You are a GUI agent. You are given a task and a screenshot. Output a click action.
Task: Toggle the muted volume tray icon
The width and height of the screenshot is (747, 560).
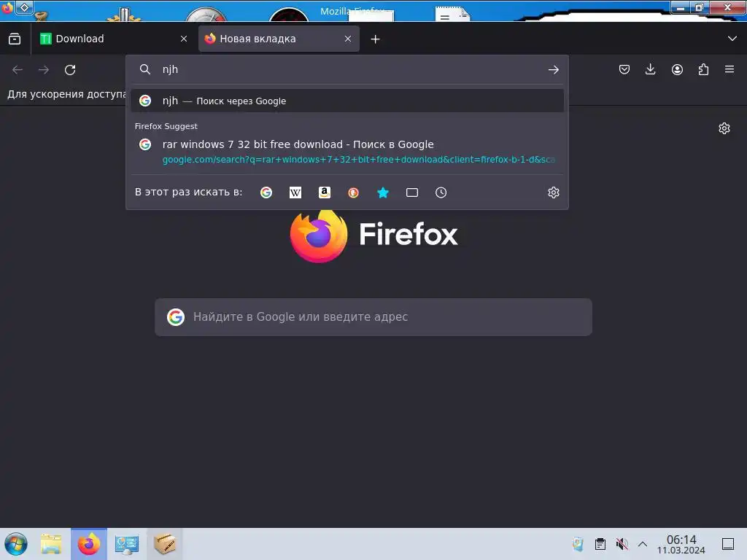click(x=622, y=544)
